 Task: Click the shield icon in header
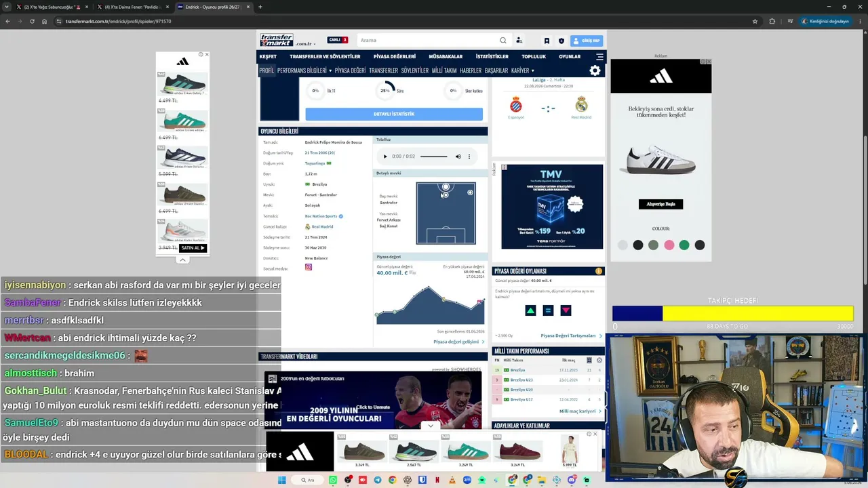click(x=561, y=41)
